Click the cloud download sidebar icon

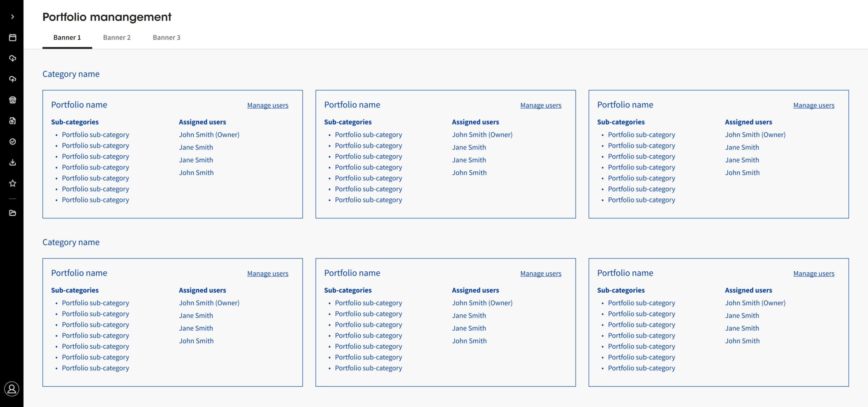pyautogui.click(x=13, y=58)
